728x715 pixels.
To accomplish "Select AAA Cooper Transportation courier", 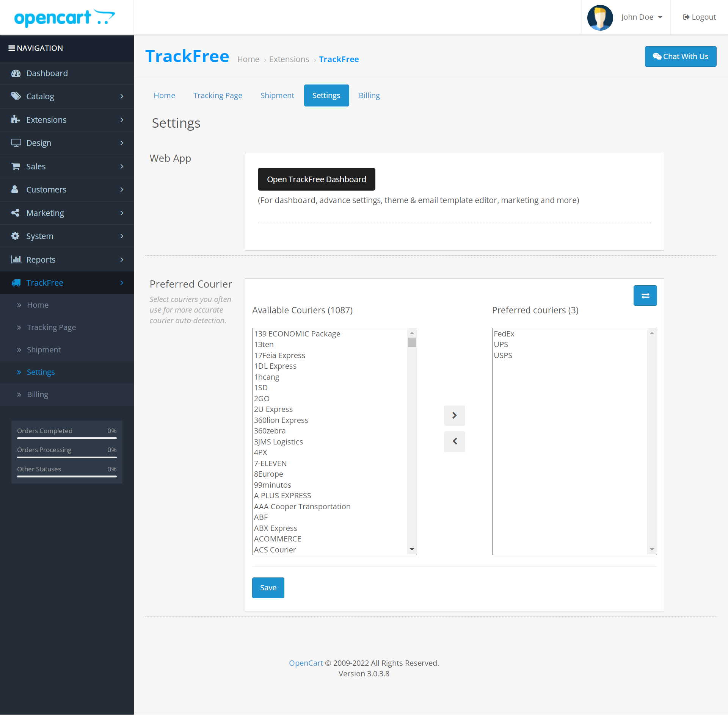I will point(330,507).
